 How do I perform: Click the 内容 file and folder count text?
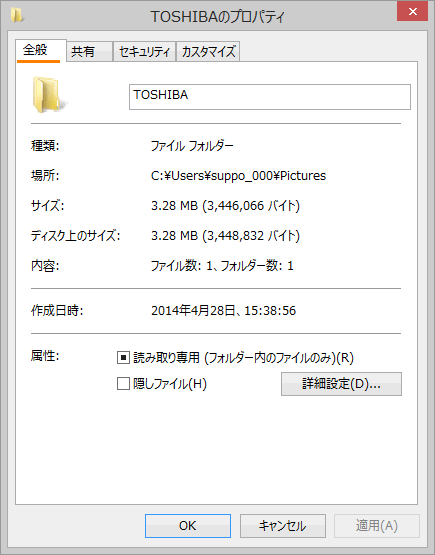(222, 265)
